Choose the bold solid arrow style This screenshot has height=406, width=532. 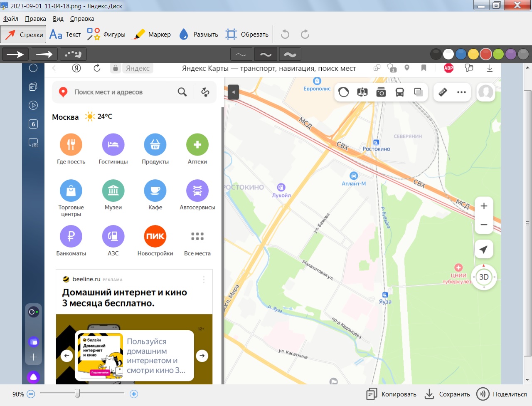click(x=15, y=54)
